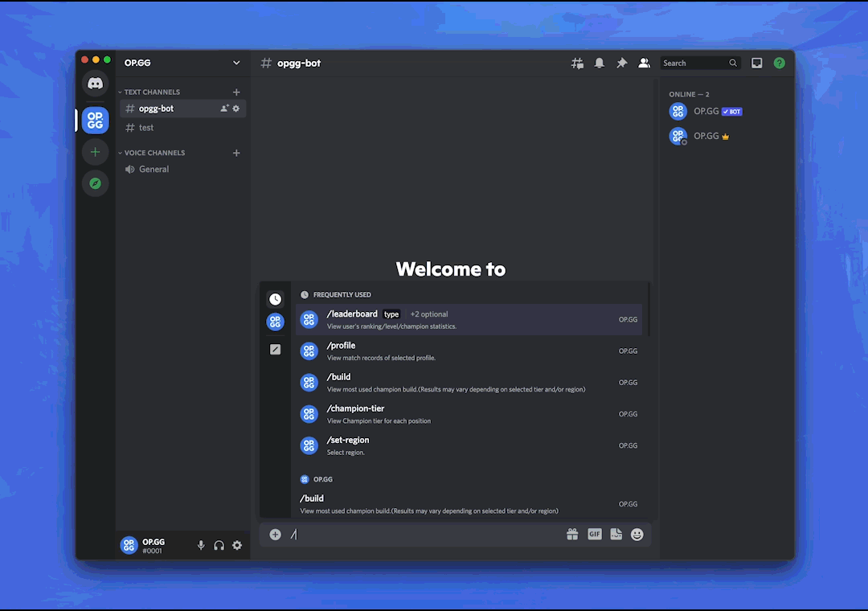Screen dimensions: 868x611
Task: Click the crown owner icon beside OP.GG
Action: coord(725,137)
